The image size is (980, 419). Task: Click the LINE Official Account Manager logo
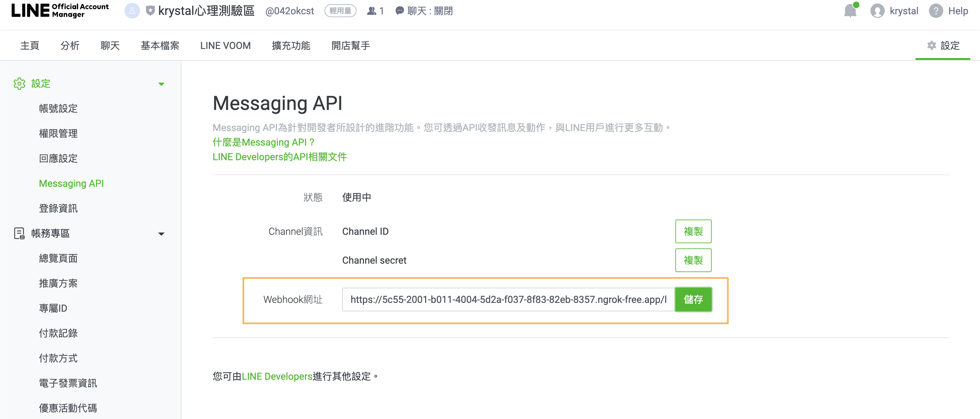click(x=60, y=10)
